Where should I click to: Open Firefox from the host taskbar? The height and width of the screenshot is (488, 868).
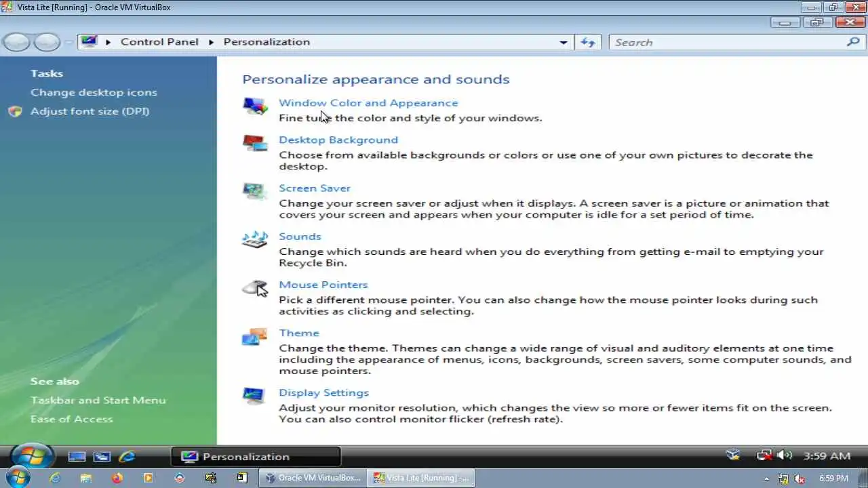(117, 478)
